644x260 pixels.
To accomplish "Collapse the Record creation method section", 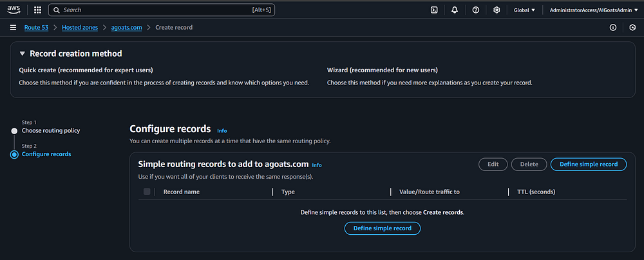I will 23,54.
